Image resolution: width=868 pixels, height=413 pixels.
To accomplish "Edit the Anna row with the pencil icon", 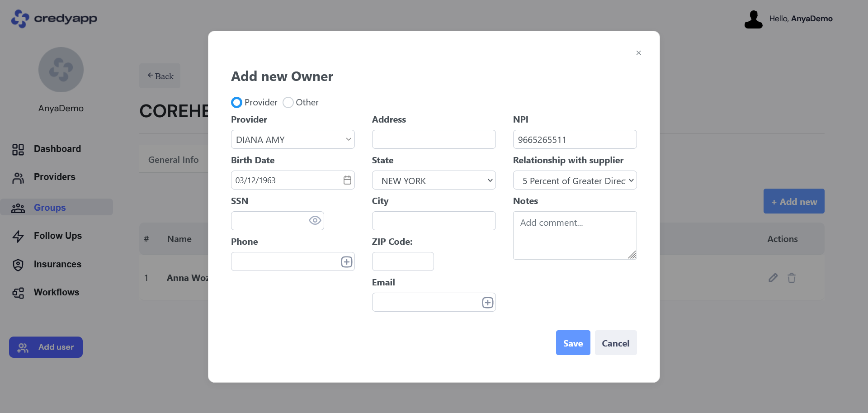I will [773, 278].
